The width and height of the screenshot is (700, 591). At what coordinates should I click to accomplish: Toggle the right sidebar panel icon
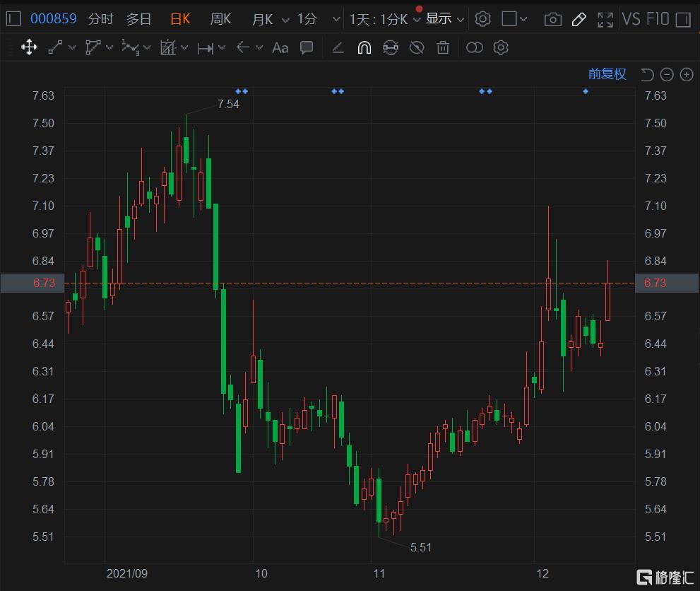[683, 19]
